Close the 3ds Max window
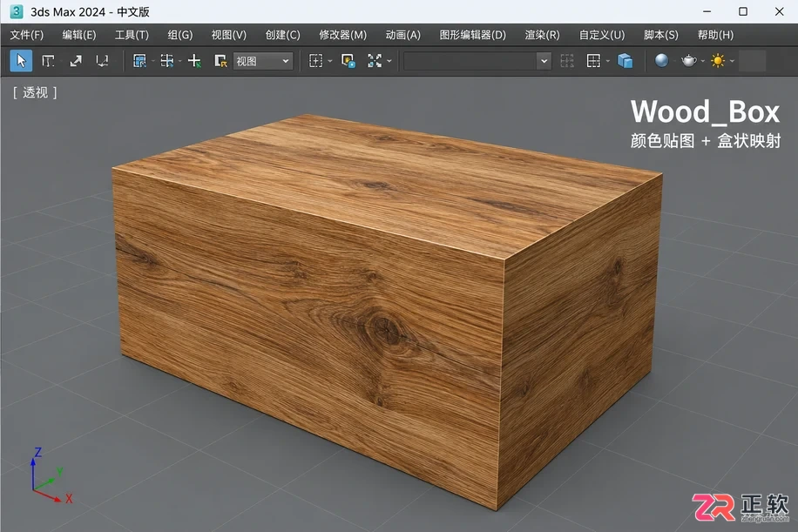The width and height of the screenshot is (798, 532). (x=779, y=11)
